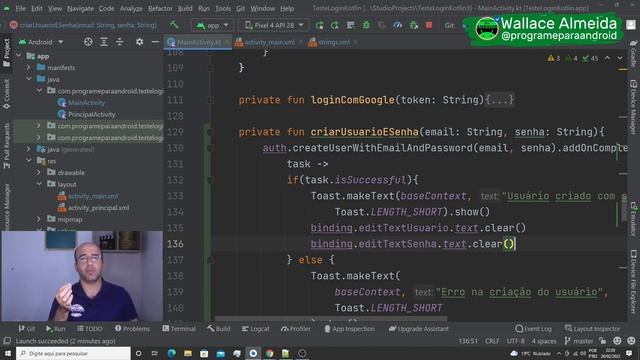This screenshot has height=360, width=640.
Task: Expand all nodes in Project panel
Action: [x=104, y=42]
